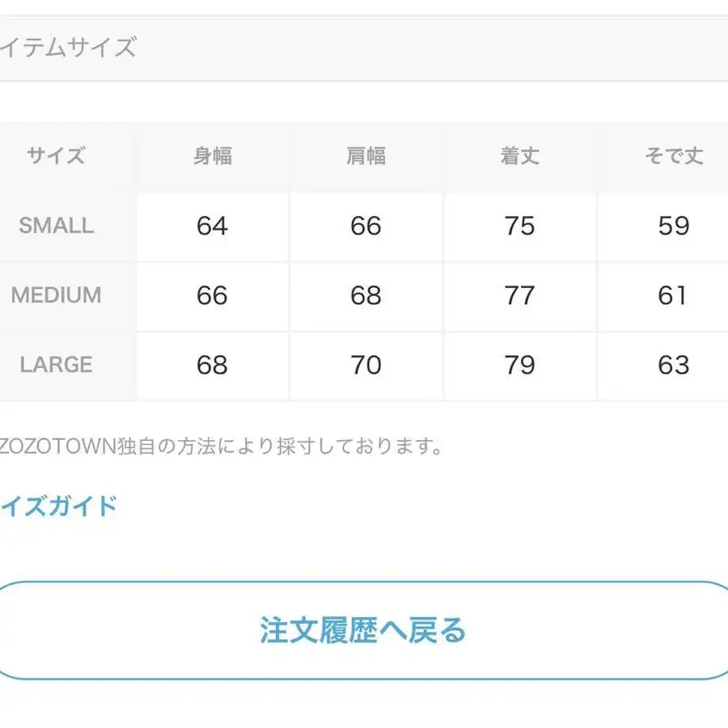Open the サイズガイド link
Screen dimensions: 728x728
pos(58,506)
